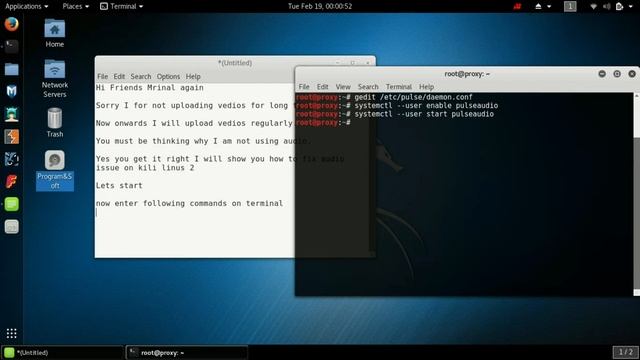Open the Terminal app menu in top bar
Image resolution: width=640 pixels, height=360 pixels.
pyautogui.click(x=122, y=6)
